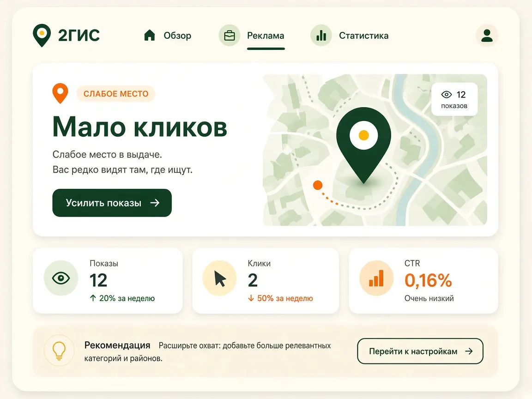
Task: Click the orange chart icon in CTR card
Action: (377, 278)
